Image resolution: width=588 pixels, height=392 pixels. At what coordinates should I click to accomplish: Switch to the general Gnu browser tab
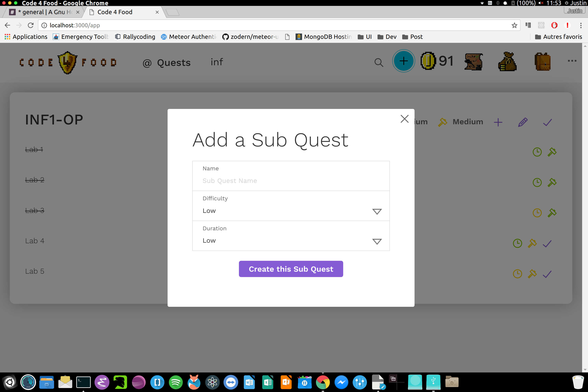(x=44, y=12)
